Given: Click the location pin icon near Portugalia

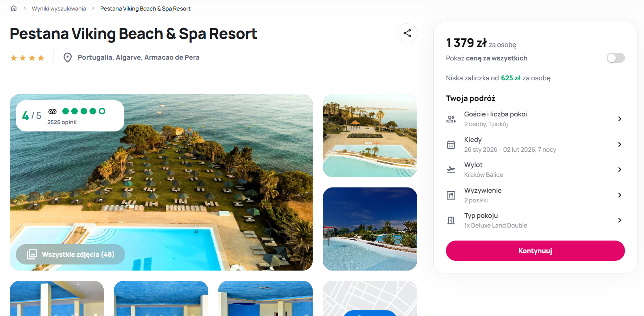Looking at the screenshot, I should pyautogui.click(x=68, y=58).
